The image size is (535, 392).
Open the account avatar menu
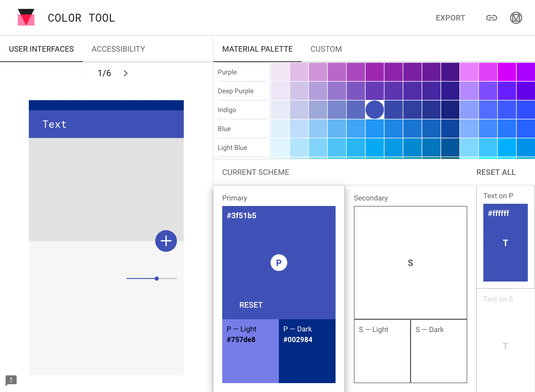point(516,18)
